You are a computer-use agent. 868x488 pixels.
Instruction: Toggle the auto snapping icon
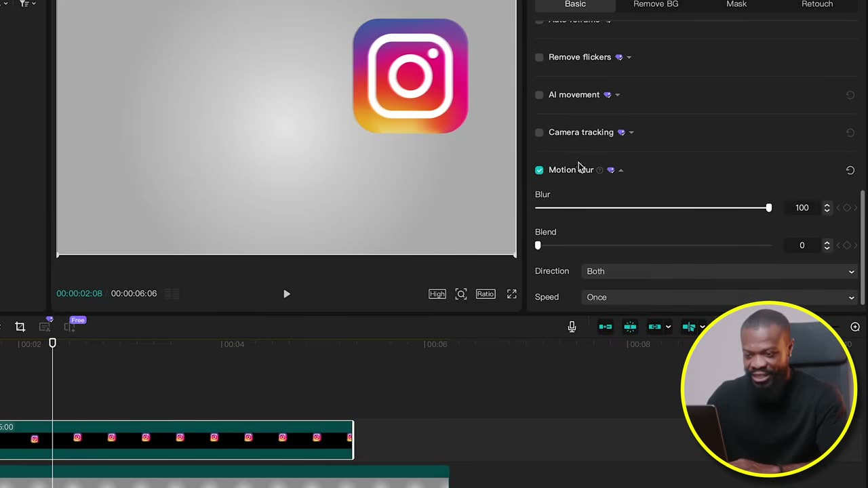pyautogui.click(x=630, y=327)
